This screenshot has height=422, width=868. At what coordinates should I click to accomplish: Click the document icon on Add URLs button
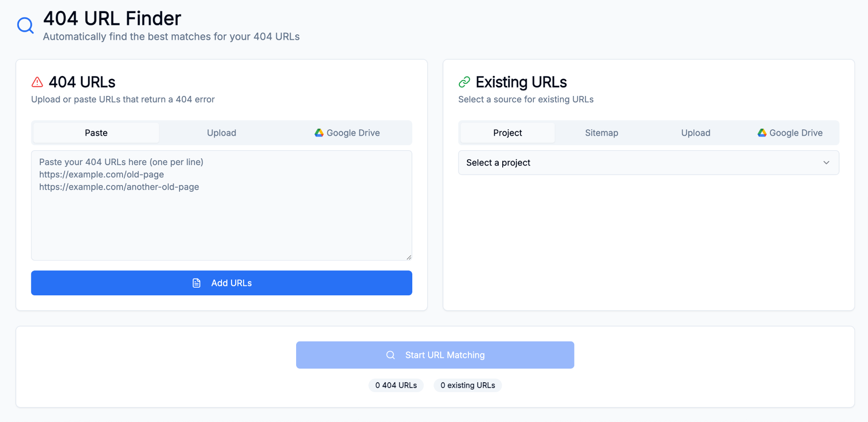click(x=197, y=283)
